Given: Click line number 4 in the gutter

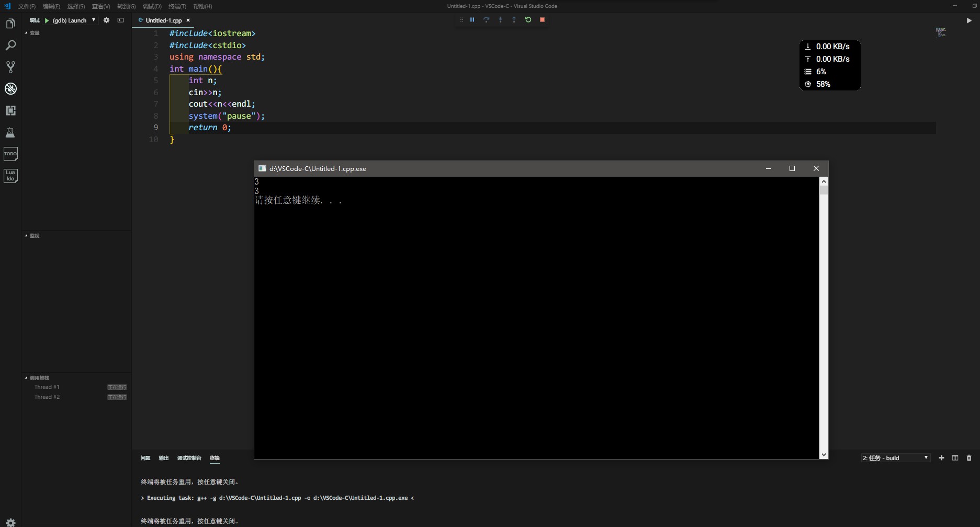Looking at the screenshot, I should [155, 69].
